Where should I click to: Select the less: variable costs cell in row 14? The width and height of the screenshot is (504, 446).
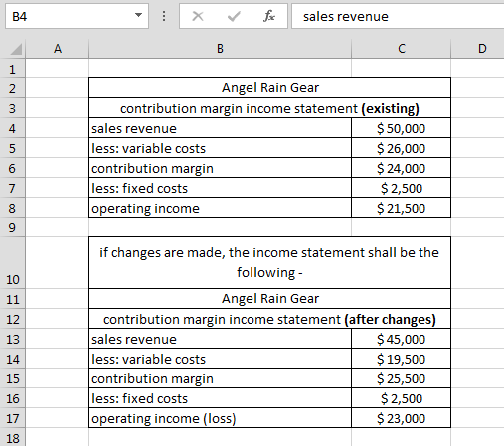pos(220,359)
